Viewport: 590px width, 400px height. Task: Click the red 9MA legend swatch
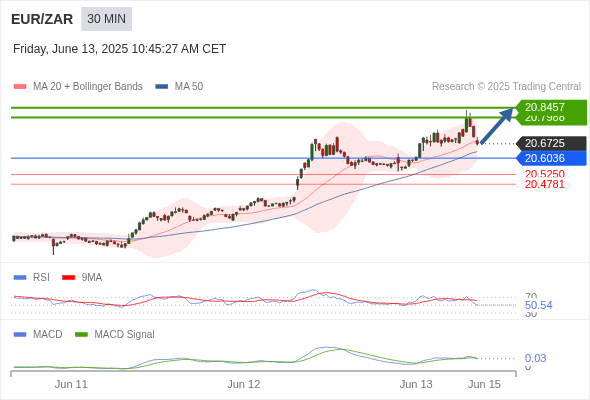coord(68,277)
